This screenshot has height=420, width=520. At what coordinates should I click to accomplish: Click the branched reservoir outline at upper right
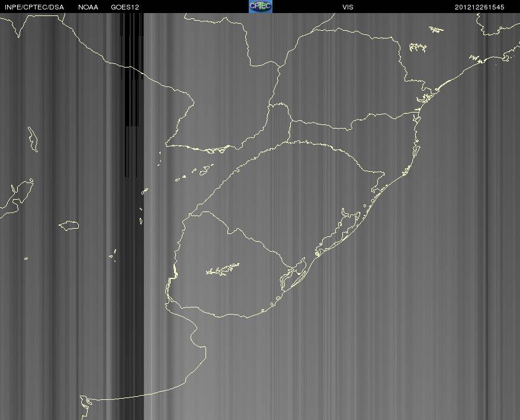point(418,47)
